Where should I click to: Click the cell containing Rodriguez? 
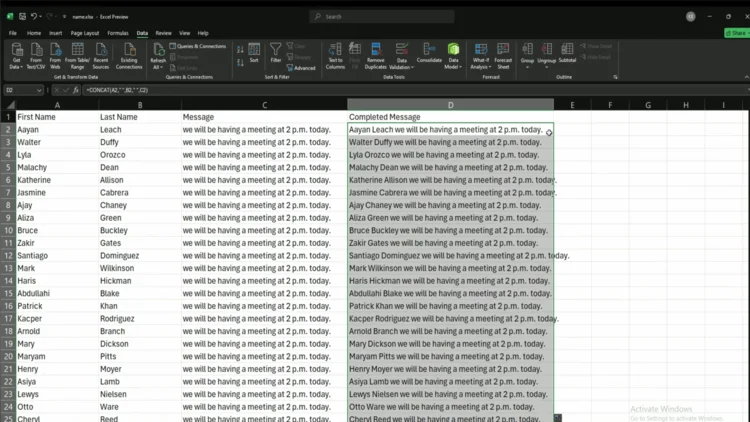pyautogui.click(x=140, y=319)
